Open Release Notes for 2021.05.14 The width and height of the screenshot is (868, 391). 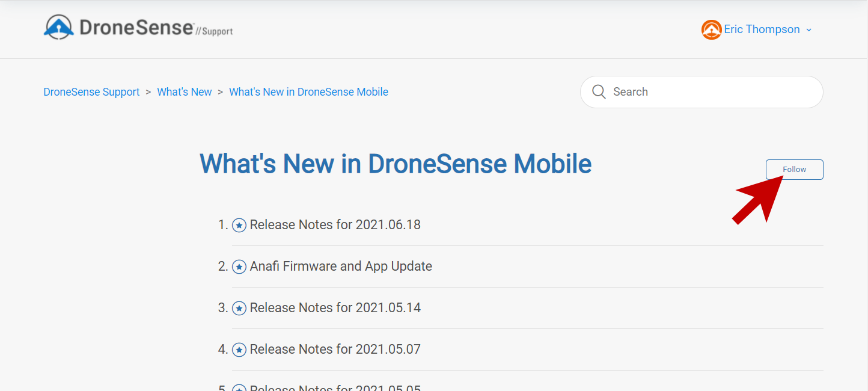[335, 308]
